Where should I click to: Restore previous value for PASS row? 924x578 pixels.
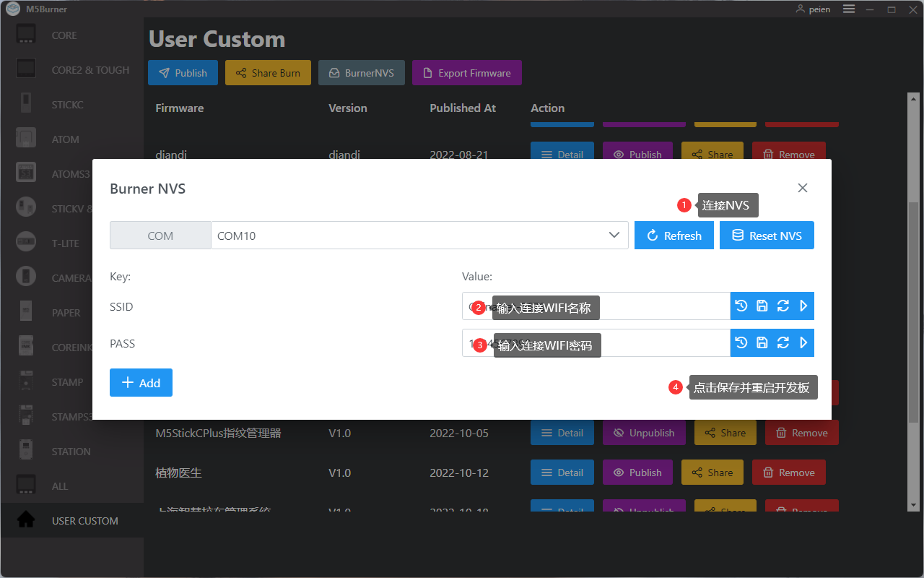click(741, 342)
